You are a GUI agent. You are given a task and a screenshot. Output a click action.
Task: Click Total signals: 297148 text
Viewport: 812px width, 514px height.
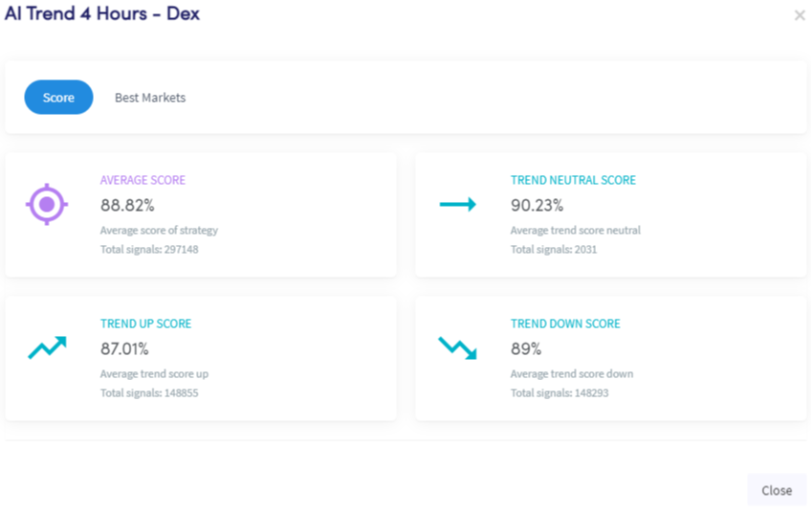tap(149, 249)
